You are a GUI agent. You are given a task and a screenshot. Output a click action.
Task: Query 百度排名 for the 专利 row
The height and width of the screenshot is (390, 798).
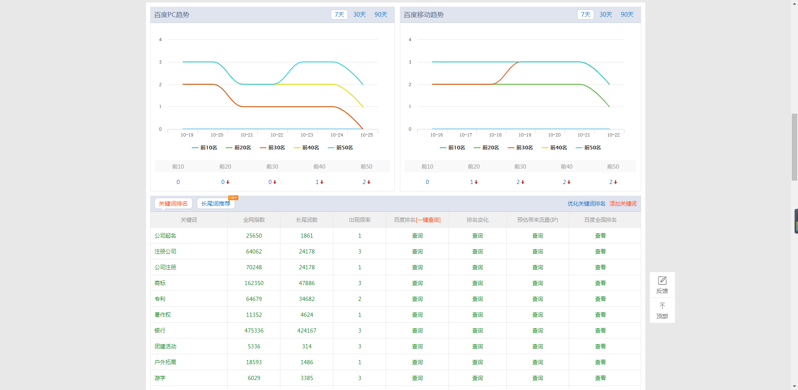(x=417, y=299)
